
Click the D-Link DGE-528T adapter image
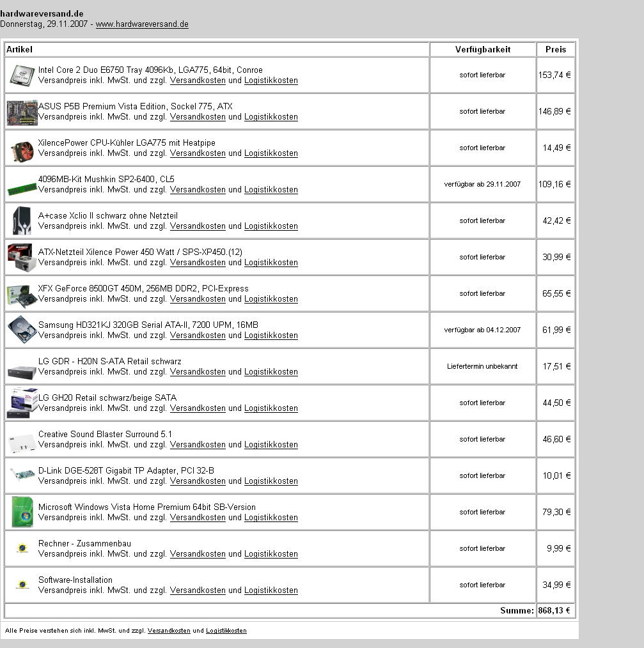[22, 474]
